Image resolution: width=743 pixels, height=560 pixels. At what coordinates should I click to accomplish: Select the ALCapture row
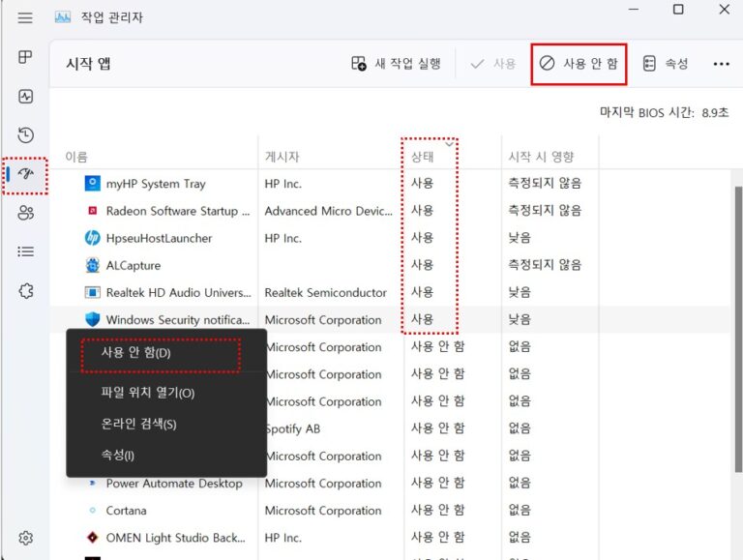pyautogui.click(x=390, y=265)
